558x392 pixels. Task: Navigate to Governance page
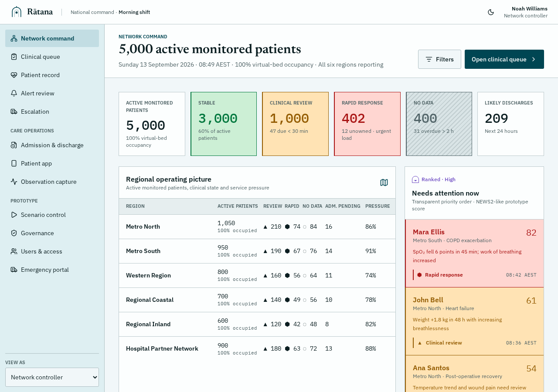pos(52,233)
